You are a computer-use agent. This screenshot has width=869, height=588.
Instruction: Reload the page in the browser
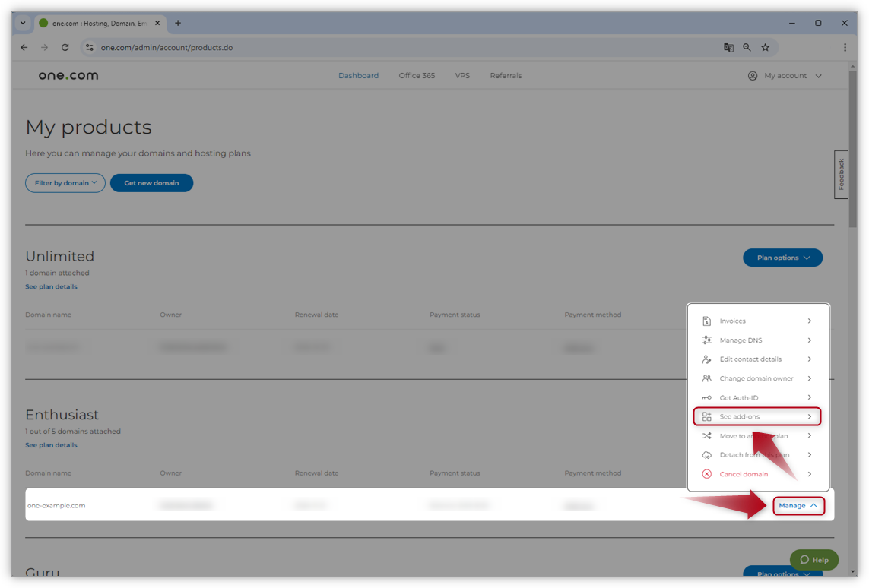click(65, 47)
